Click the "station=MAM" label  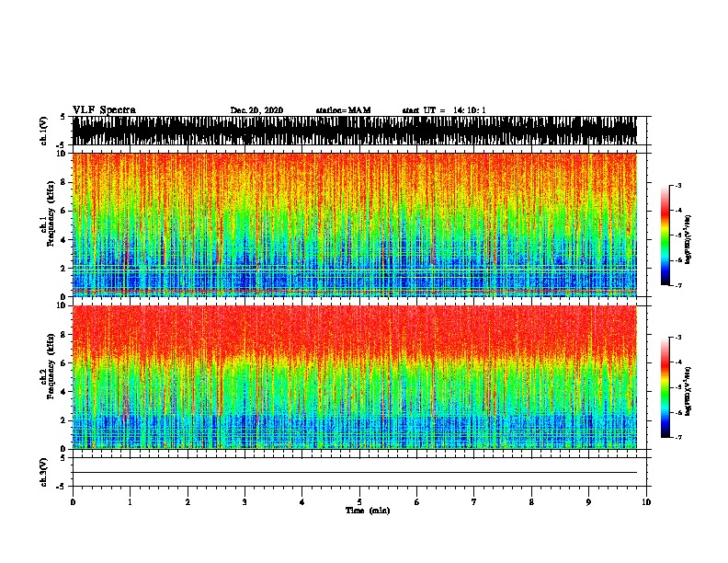(x=343, y=110)
